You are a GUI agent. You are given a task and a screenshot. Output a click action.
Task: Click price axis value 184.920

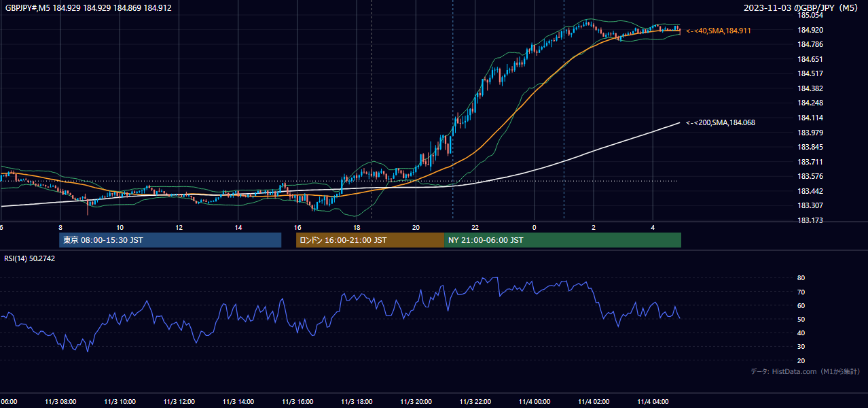coord(810,30)
